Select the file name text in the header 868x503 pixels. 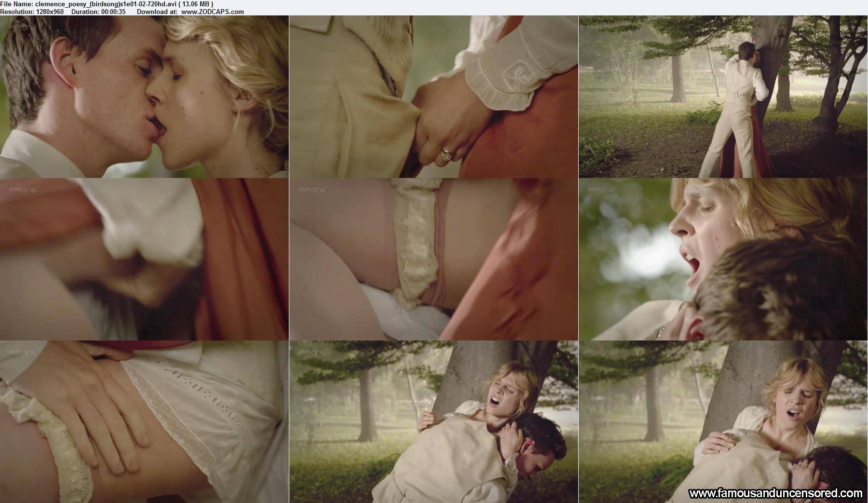coord(106,4)
